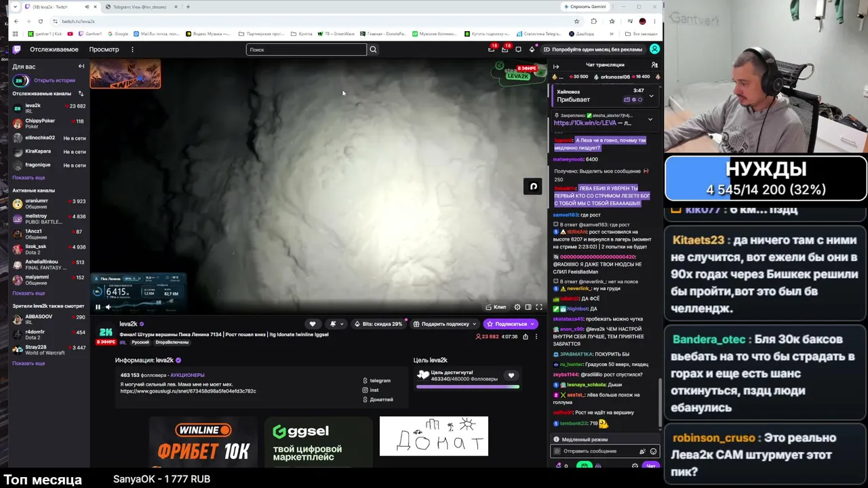
Task: Pause the stream playback
Action: [x=98, y=307]
